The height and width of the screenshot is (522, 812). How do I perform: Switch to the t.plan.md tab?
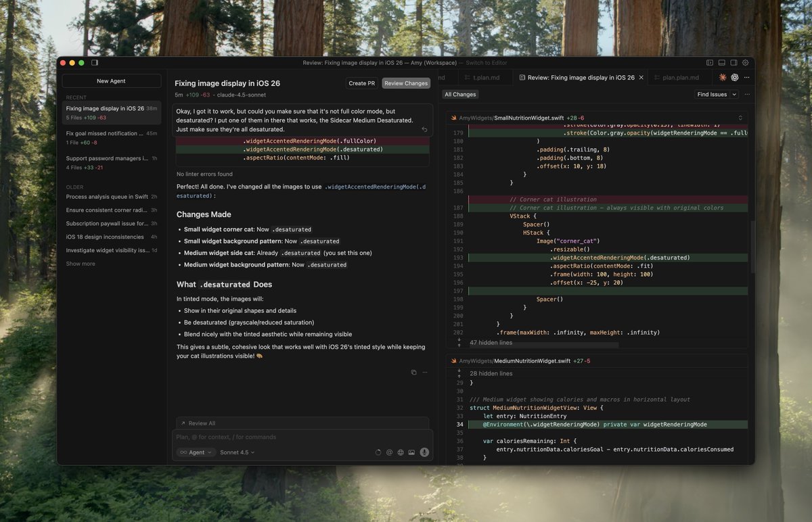(486, 78)
